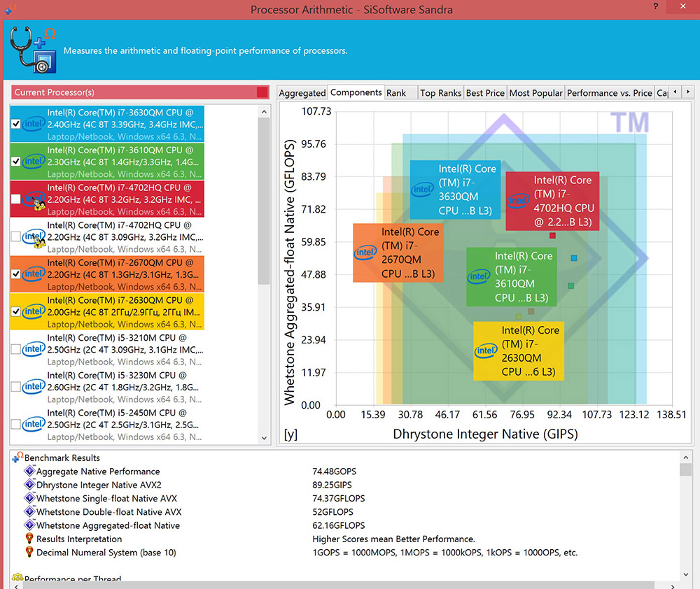The image size is (700, 589).
Task: Click the green data point square in the chart
Action: pyautogui.click(x=570, y=285)
